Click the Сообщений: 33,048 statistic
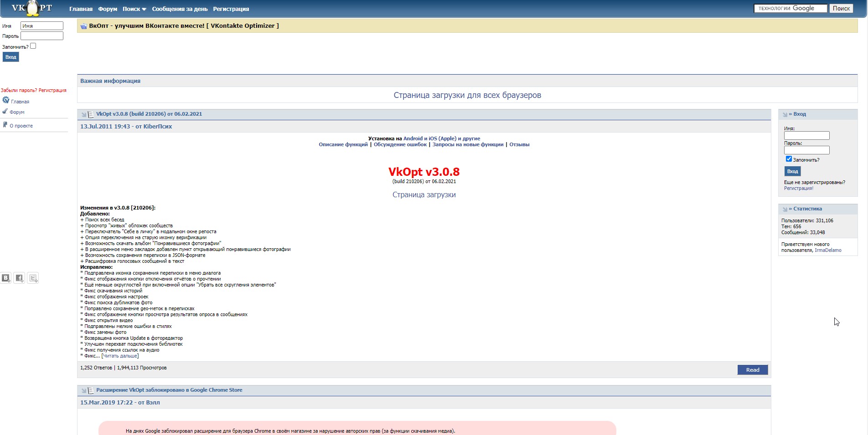The height and width of the screenshot is (435, 868). click(x=803, y=232)
